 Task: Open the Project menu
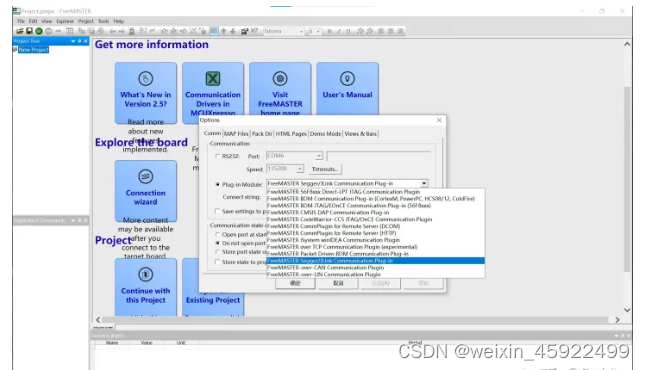tap(86, 21)
